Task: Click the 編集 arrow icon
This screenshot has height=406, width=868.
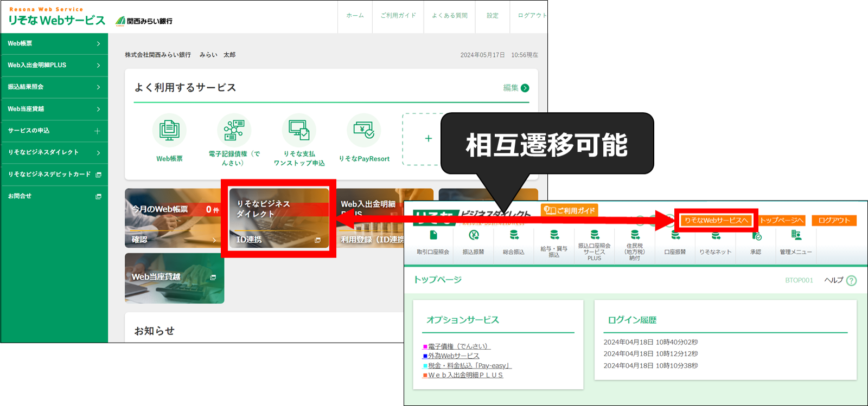Action: [x=525, y=88]
